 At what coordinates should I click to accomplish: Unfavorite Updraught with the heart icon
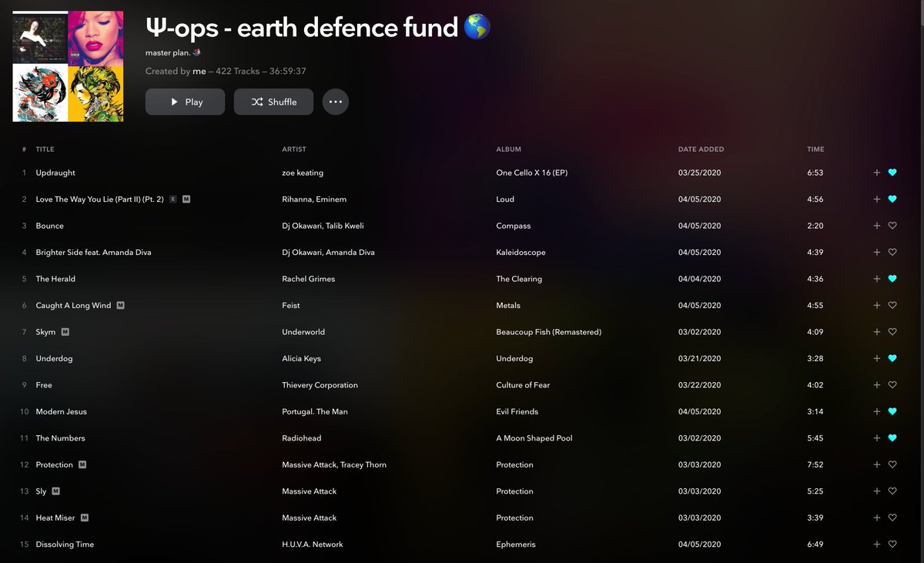[892, 173]
